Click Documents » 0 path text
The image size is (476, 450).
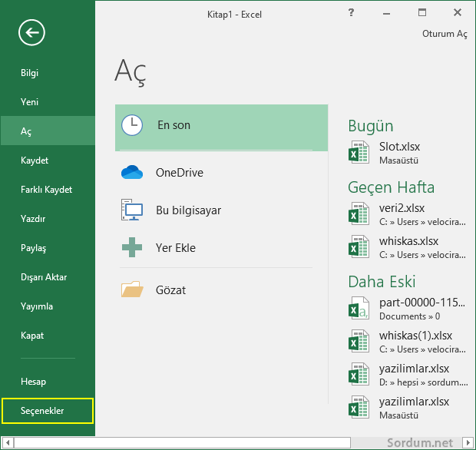(409, 316)
